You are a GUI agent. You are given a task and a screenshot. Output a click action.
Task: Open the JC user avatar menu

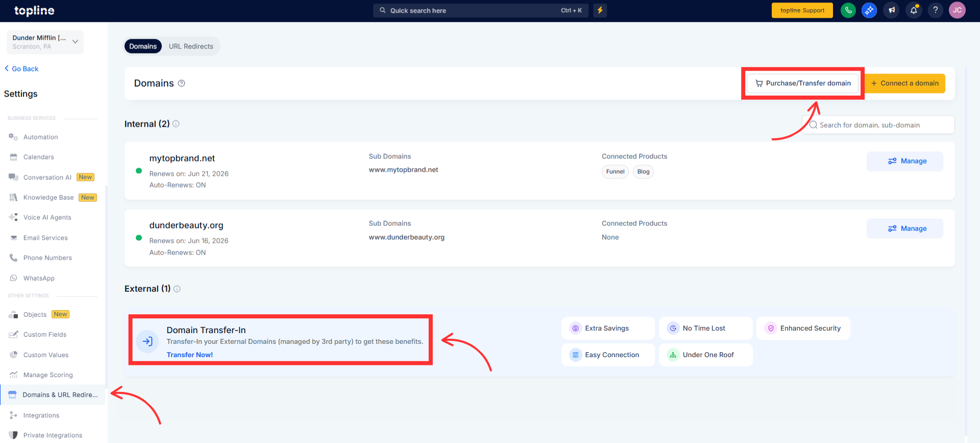tap(957, 10)
